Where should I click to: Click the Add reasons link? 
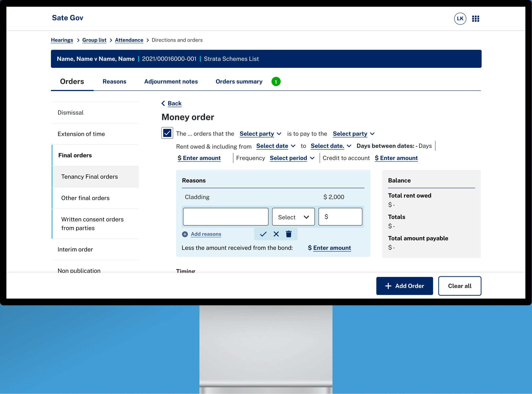(x=206, y=234)
